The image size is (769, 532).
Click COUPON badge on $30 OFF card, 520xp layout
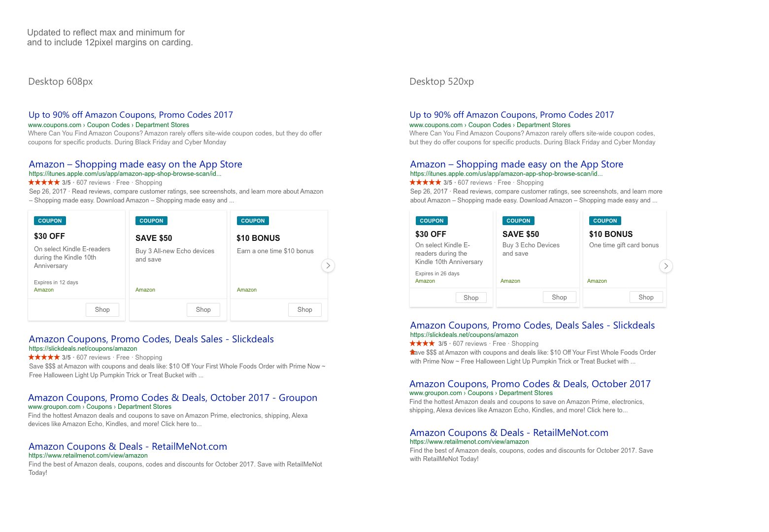[432, 221]
